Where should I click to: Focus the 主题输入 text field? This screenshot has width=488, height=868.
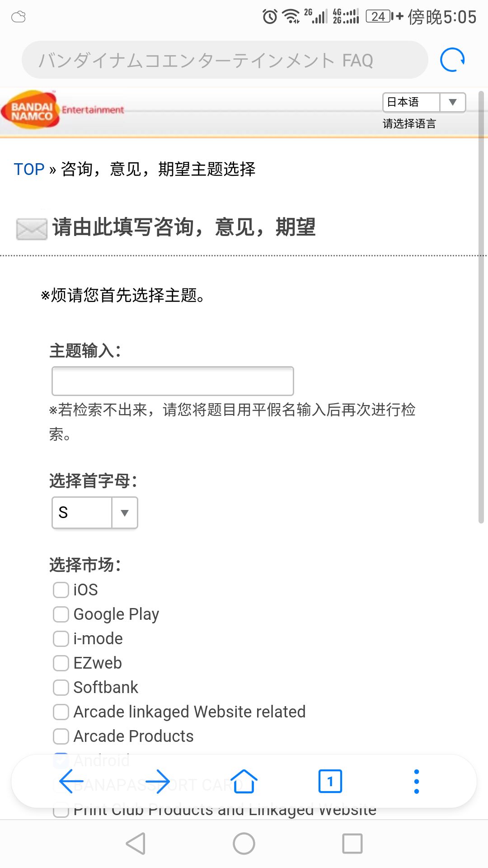pos(173,381)
